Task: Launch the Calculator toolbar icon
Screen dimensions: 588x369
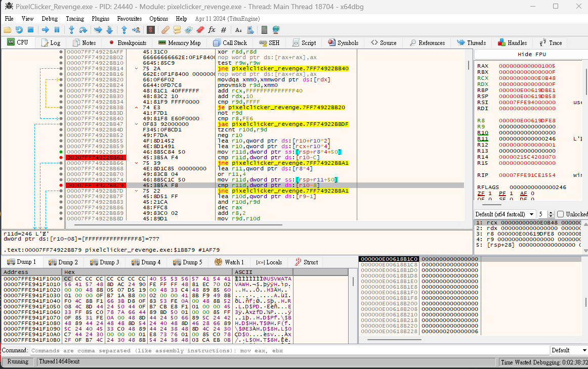Action: (264, 30)
